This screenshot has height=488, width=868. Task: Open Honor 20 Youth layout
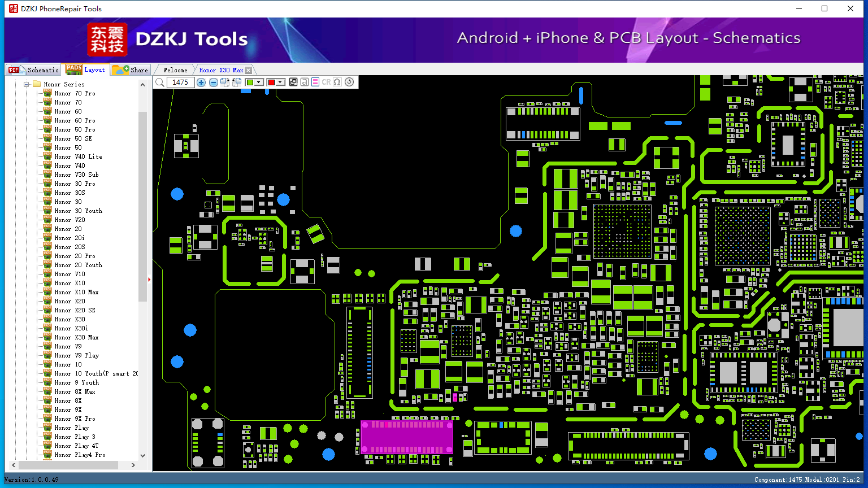tap(78, 265)
